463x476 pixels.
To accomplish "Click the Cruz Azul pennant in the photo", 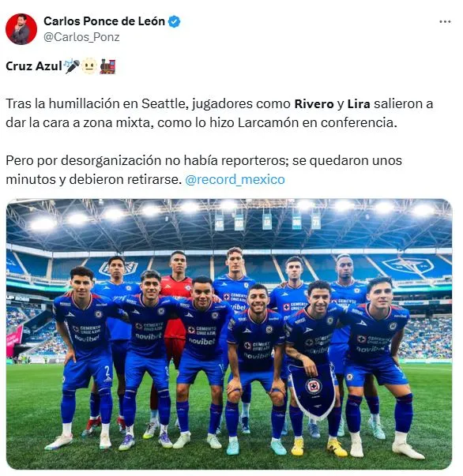I will coord(312,390).
